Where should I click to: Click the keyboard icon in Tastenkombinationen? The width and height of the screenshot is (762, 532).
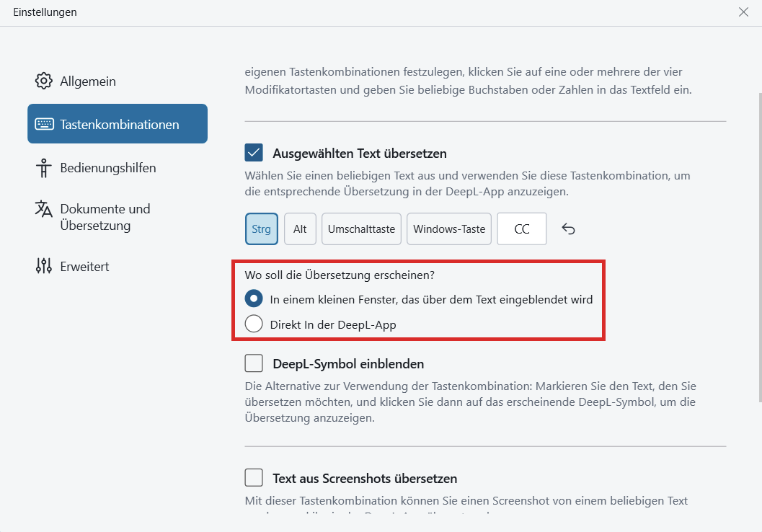[44, 124]
